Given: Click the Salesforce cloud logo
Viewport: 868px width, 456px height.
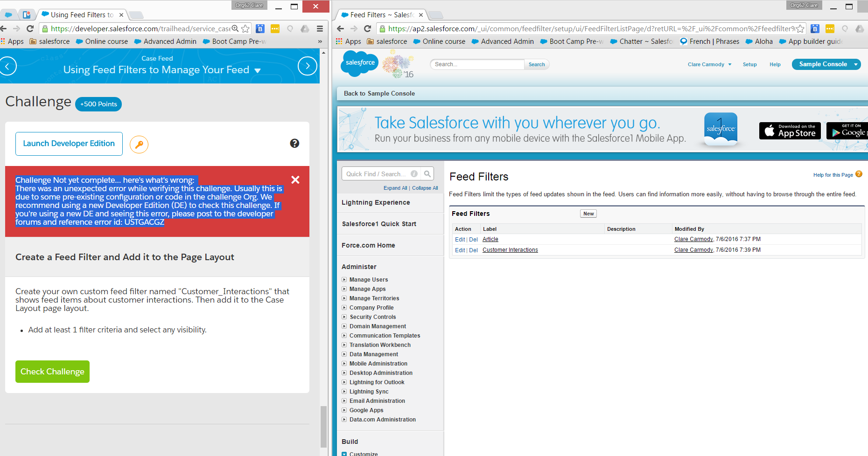Looking at the screenshot, I should coord(359,63).
